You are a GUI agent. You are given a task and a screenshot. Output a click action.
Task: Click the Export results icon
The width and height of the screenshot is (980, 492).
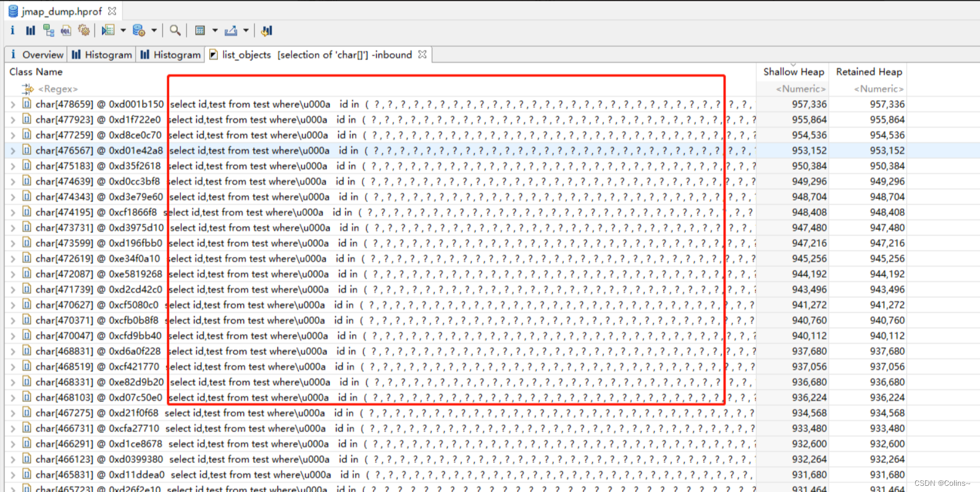tap(231, 30)
